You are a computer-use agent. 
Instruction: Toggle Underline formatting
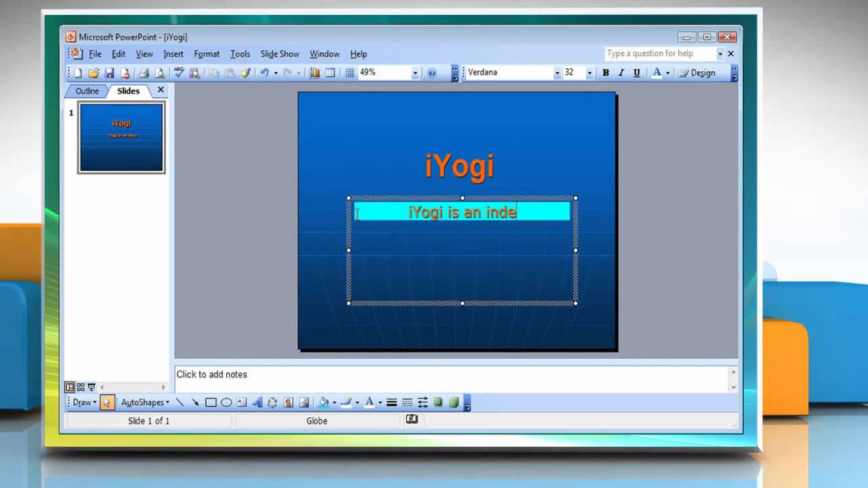[x=637, y=73]
